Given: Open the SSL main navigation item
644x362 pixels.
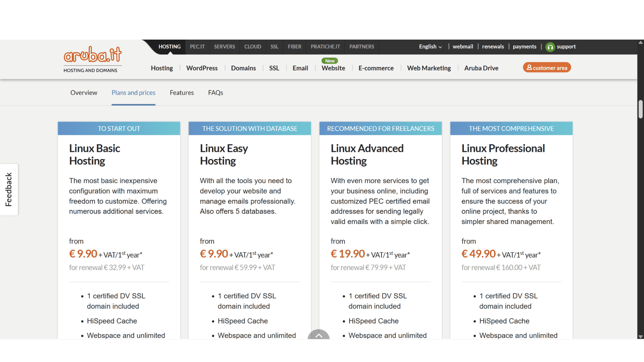Looking at the screenshot, I should (274, 68).
